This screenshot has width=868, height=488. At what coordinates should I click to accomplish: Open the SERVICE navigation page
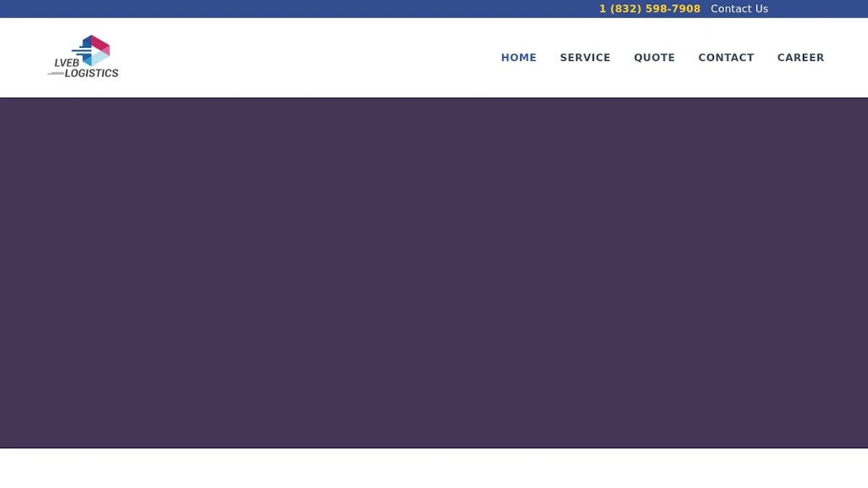pyautogui.click(x=585, y=58)
